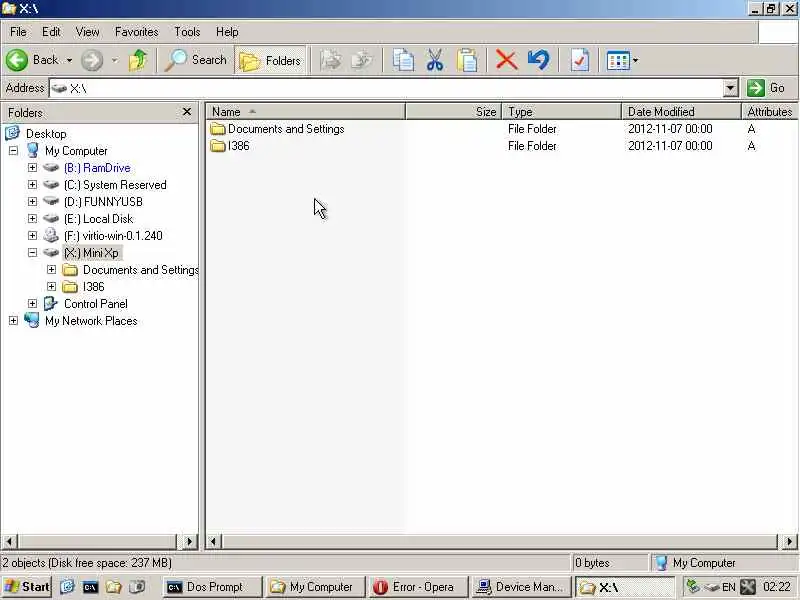Sort by the Size column header
The height and width of the screenshot is (600, 800).
tap(454, 112)
